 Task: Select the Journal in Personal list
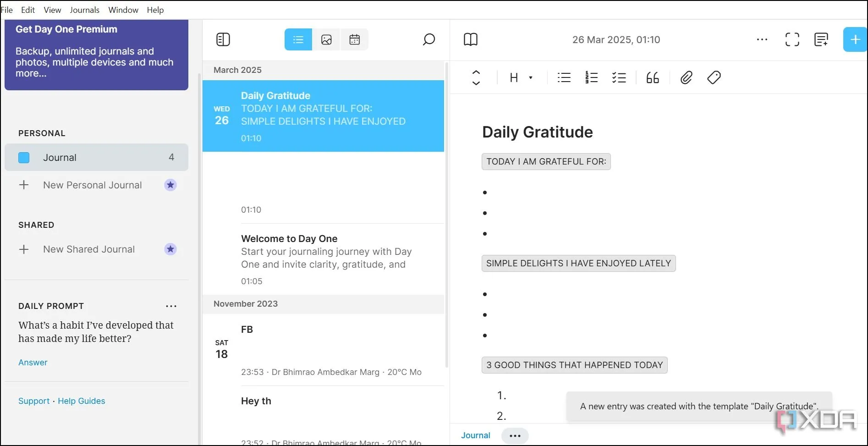[x=96, y=157]
